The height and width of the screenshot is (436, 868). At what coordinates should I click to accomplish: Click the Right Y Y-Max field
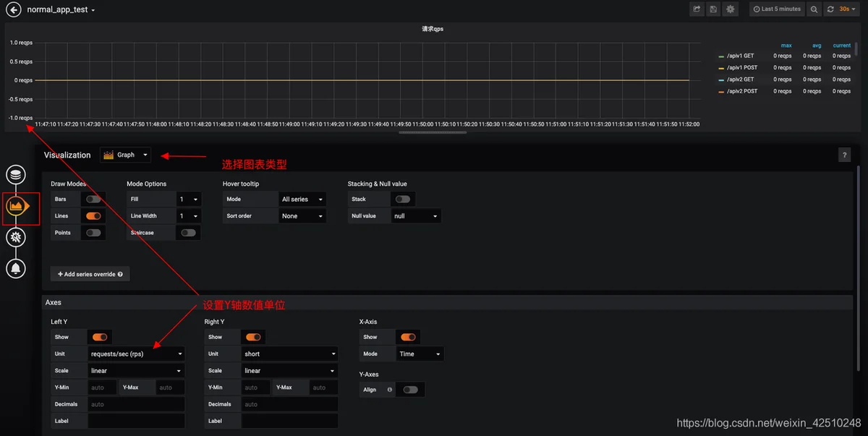pos(324,388)
